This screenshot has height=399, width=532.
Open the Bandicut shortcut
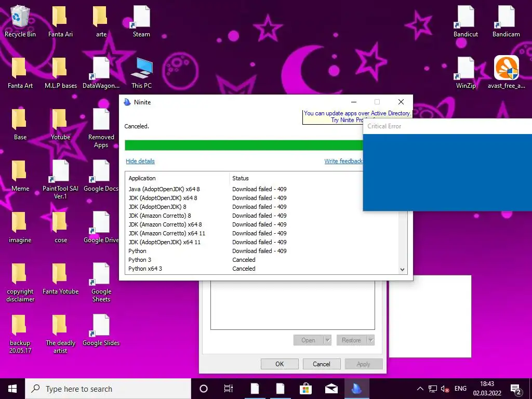(465, 21)
